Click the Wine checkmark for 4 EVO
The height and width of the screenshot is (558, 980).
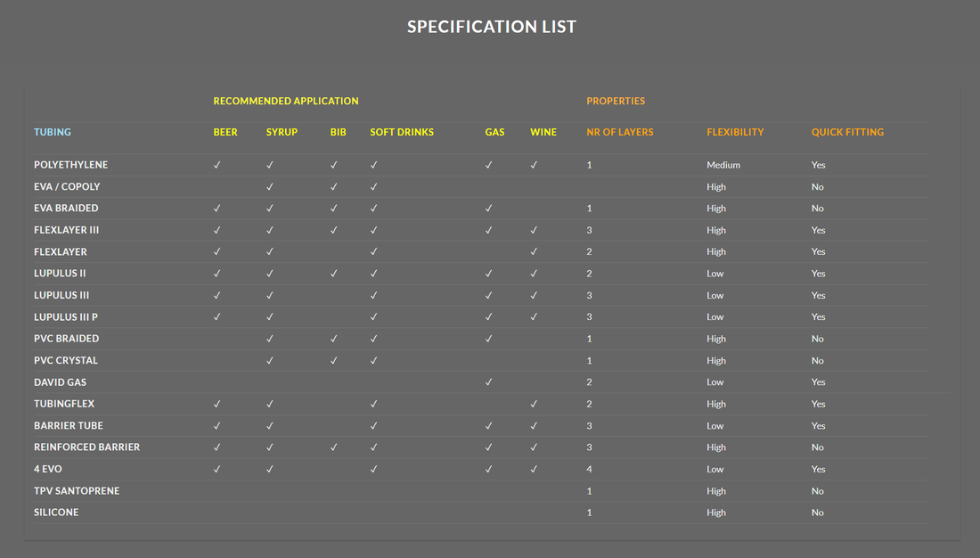(534, 469)
